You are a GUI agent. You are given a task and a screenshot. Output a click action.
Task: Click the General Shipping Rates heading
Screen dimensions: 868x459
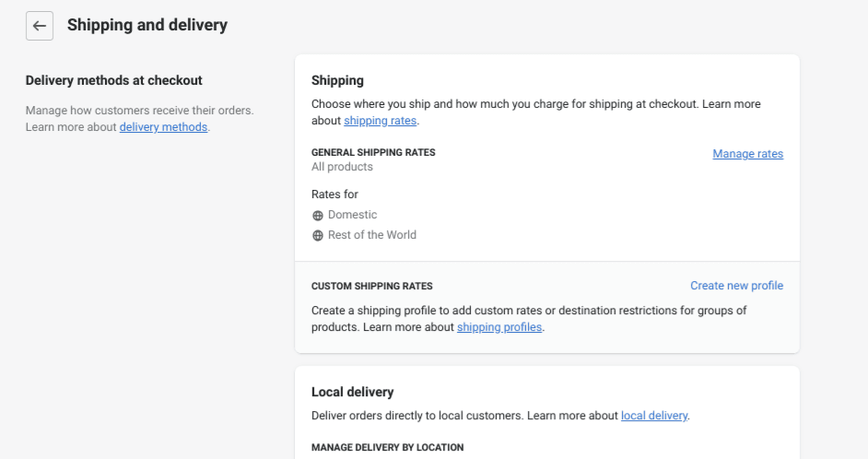(x=373, y=152)
